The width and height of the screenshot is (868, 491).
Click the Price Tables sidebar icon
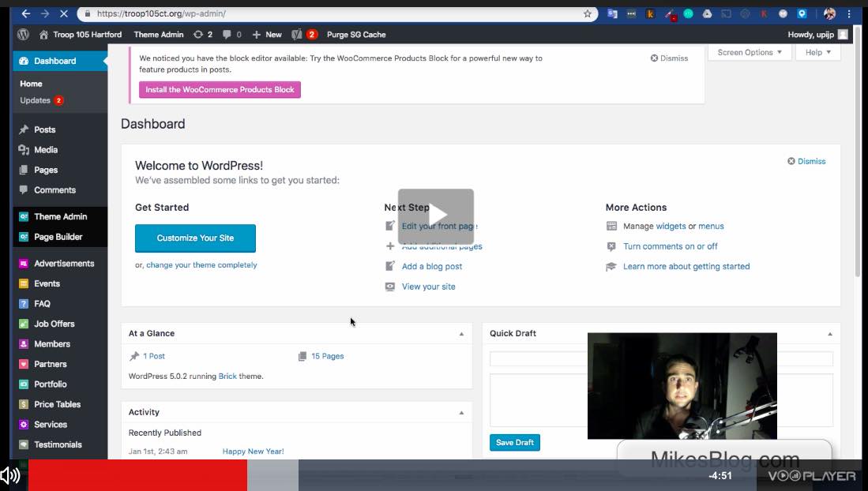point(23,404)
